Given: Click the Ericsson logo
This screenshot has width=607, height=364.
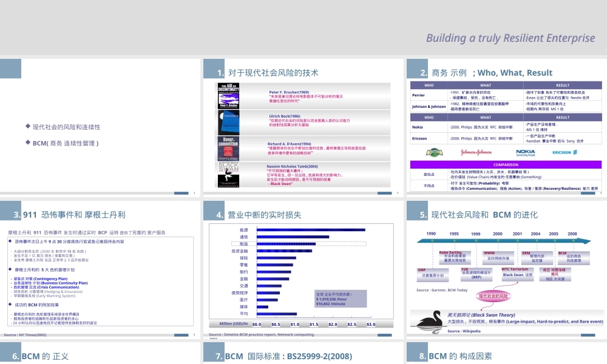Looking at the screenshot, I should point(565,152).
